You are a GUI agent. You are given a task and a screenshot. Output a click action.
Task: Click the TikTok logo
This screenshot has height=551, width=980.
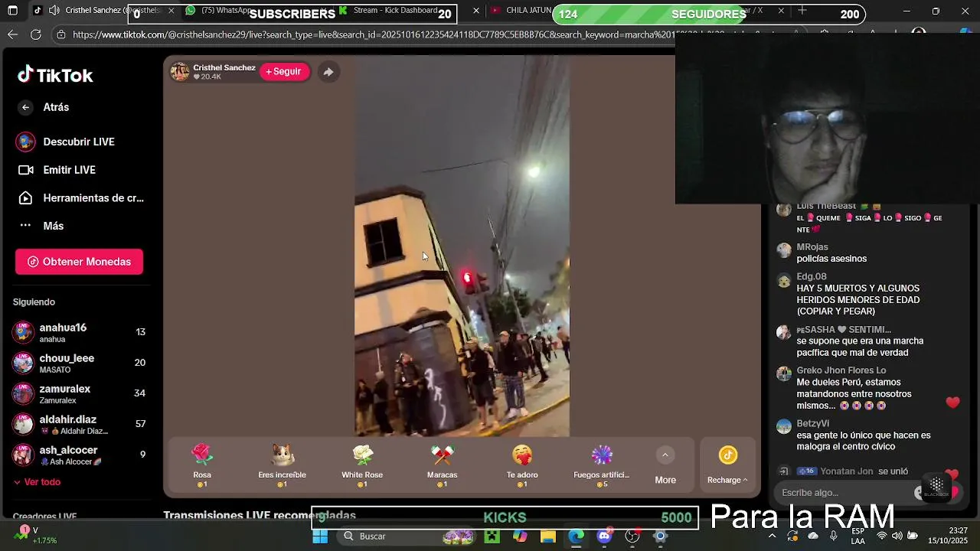[x=55, y=75]
